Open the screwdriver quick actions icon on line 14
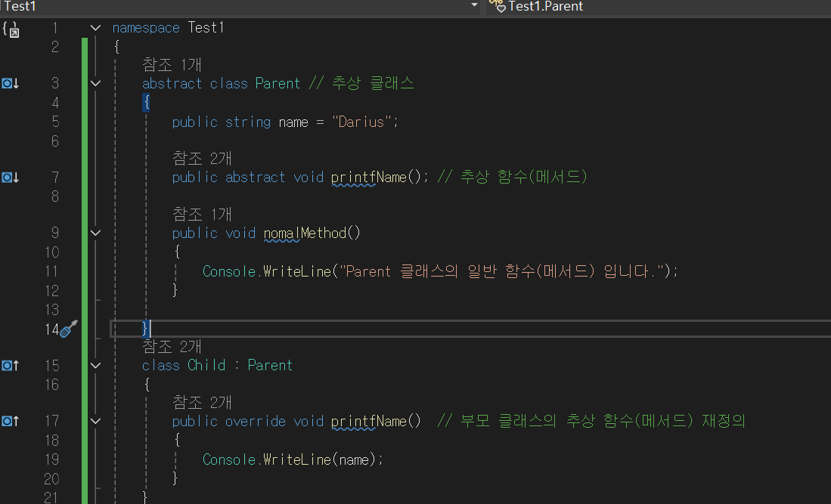The image size is (831, 504). [x=69, y=329]
